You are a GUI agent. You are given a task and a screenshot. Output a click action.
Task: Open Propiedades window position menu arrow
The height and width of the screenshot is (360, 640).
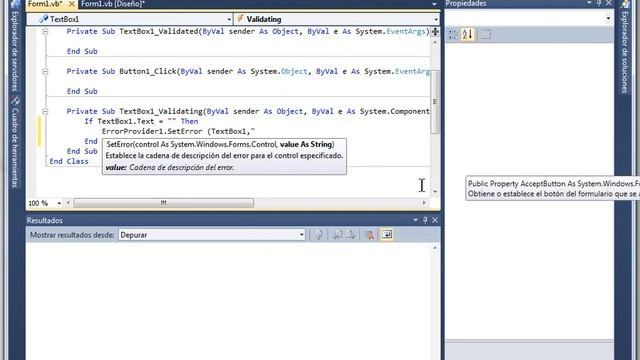(x=589, y=3)
